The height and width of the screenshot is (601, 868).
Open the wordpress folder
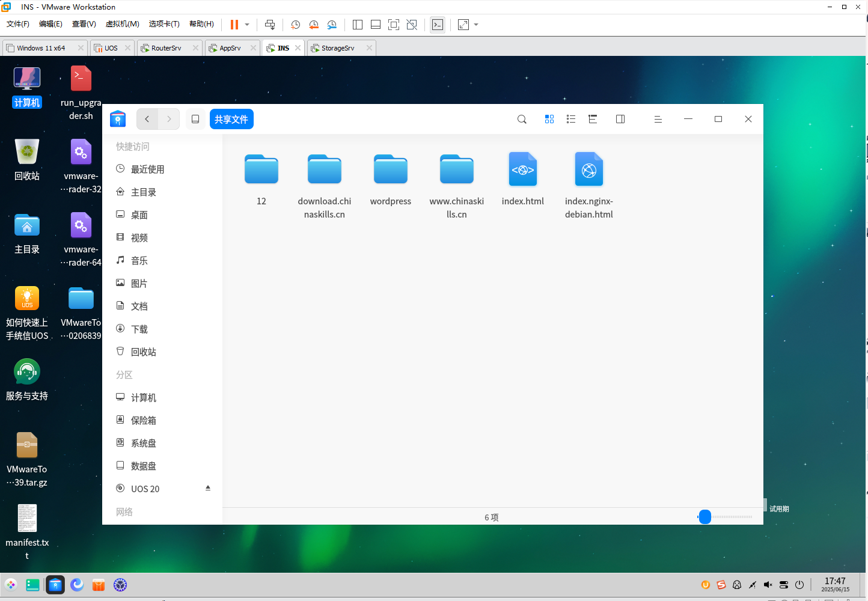(x=390, y=169)
